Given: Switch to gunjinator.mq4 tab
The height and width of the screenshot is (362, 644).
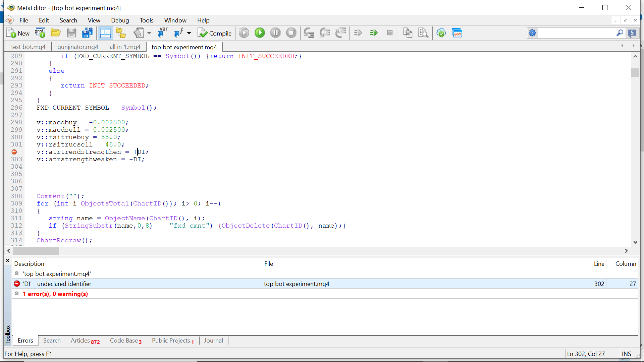Looking at the screenshot, I should (78, 47).
